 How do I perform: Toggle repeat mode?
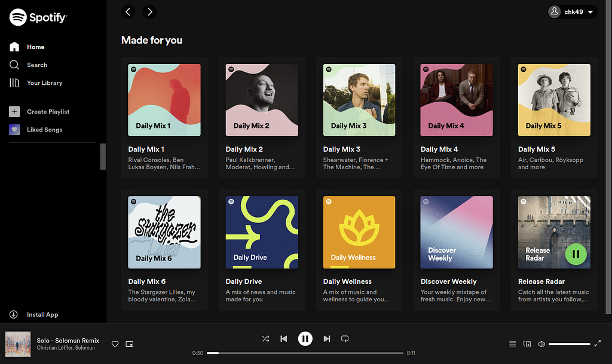pyautogui.click(x=345, y=339)
